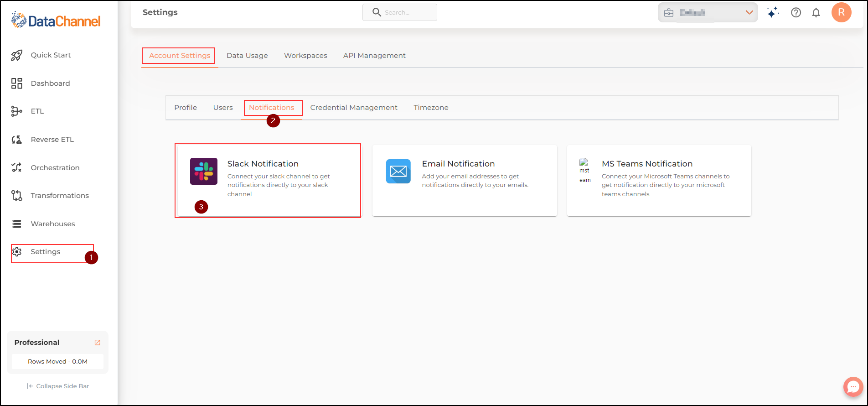Open the Profile sub-tab
This screenshot has width=868, height=406.
tap(186, 108)
